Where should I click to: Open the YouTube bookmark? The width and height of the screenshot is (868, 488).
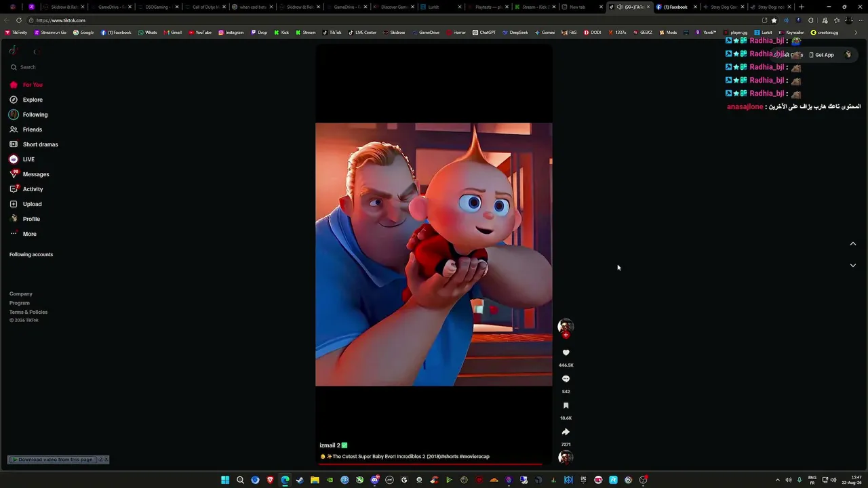[200, 33]
